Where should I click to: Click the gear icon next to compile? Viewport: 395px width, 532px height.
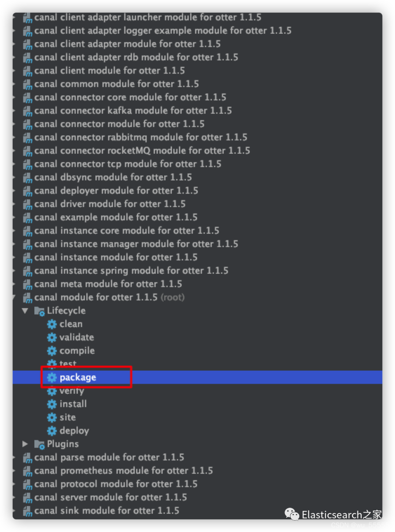[x=52, y=351]
